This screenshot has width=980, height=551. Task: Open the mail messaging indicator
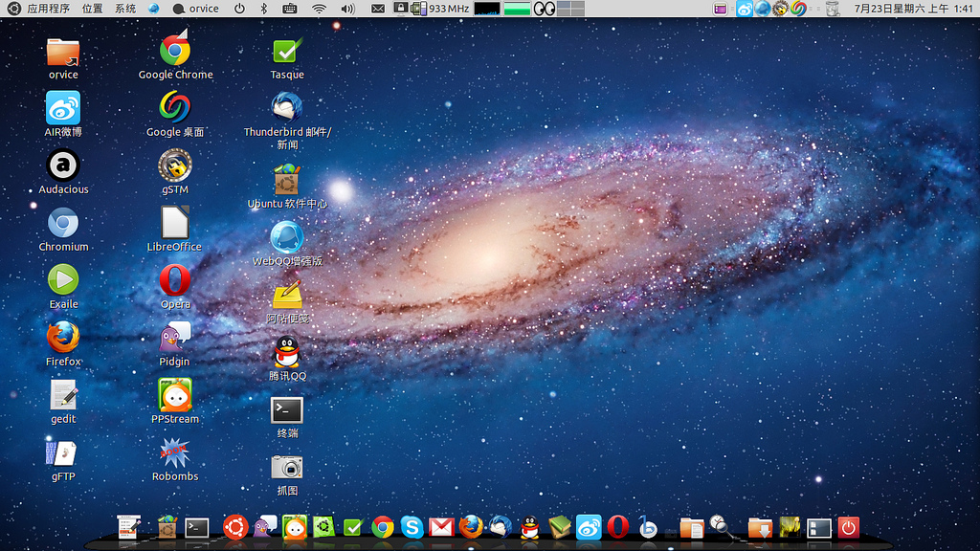pyautogui.click(x=378, y=8)
